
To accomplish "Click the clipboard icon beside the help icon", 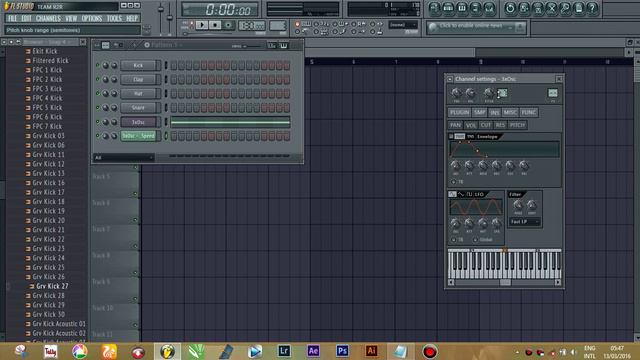I will click(579, 8).
